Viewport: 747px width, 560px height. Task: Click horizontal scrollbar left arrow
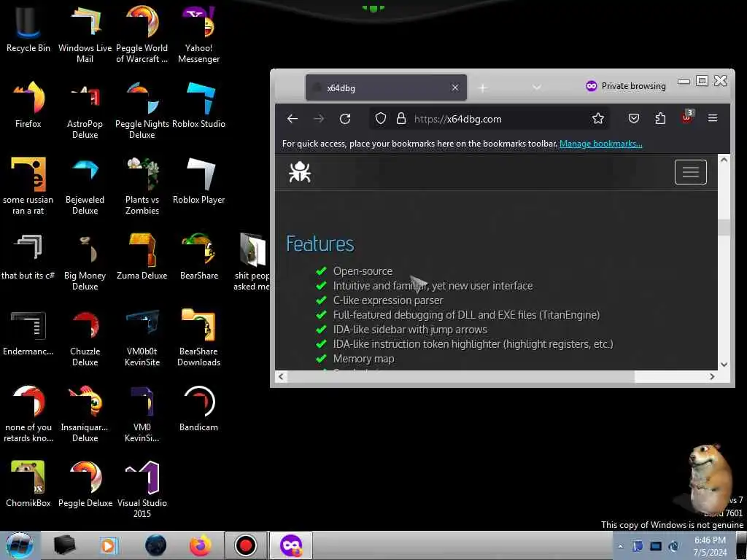pyautogui.click(x=281, y=377)
